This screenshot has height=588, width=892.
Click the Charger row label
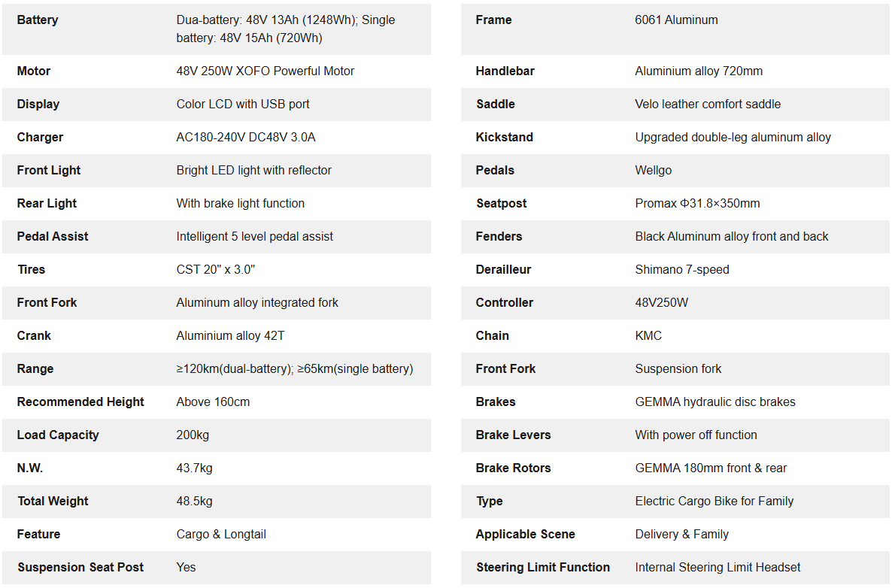pos(40,138)
